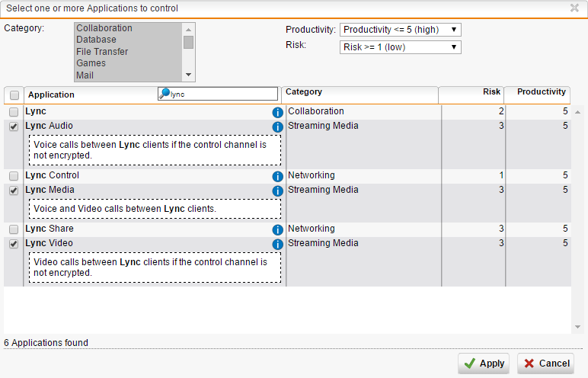
Task: Check the Lync application checkbox
Action: click(14, 112)
